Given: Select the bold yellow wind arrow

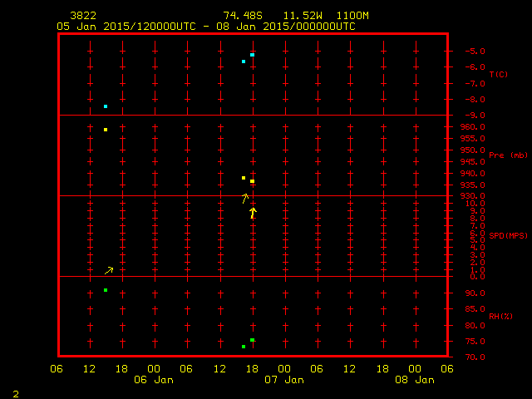Looking at the screenshot, I should point(253,213).
